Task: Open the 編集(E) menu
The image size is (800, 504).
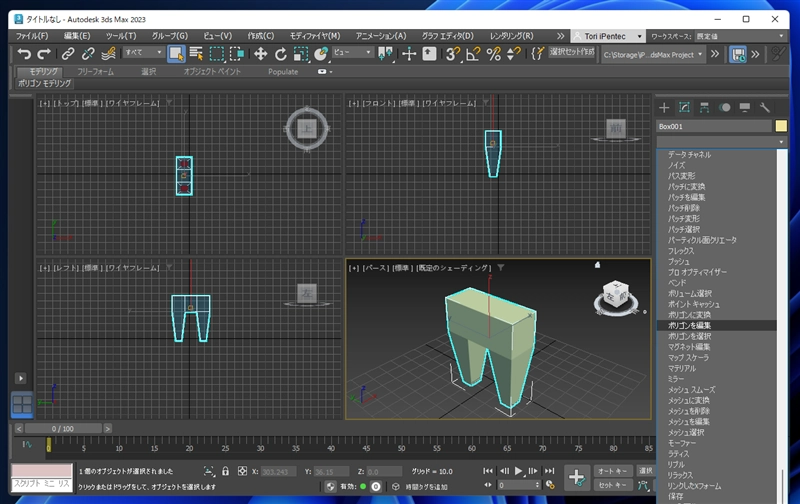Action: [77, 36]
